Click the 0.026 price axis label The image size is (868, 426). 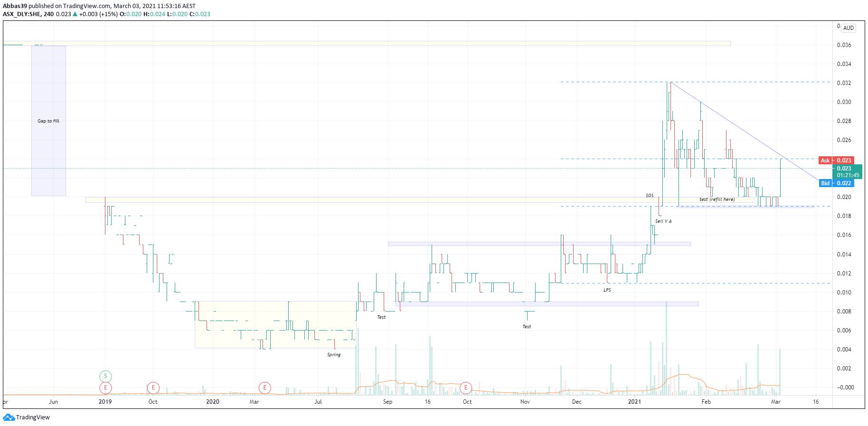pyautogui.click(x=844, y=140)
